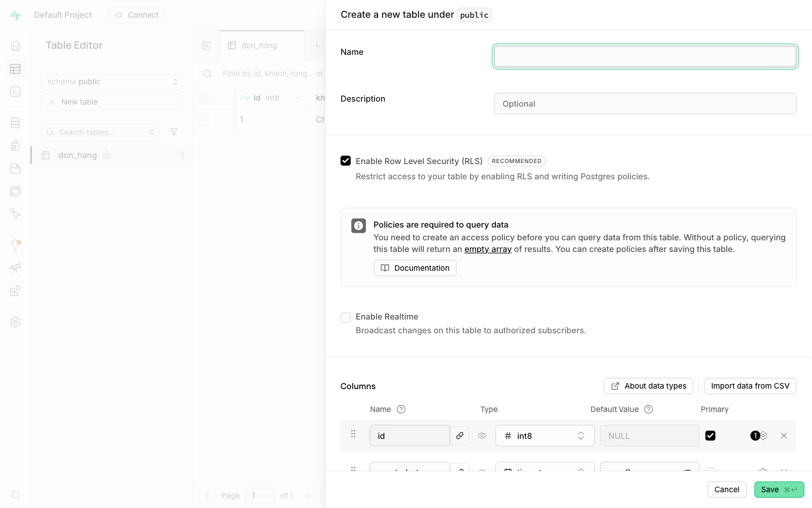812x508 pixels.
Task: Remove the id column with X
Action: pyautogui.click(x=784, y=435)
